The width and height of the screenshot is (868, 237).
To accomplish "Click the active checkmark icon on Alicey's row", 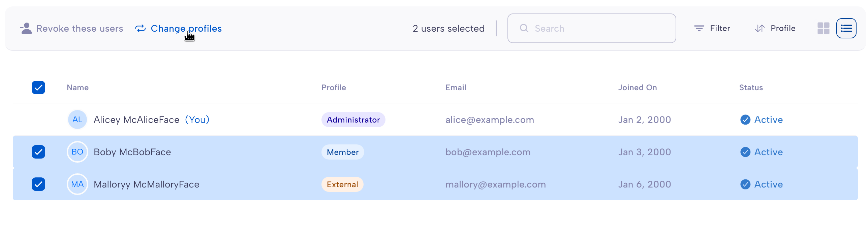I will pos(745,120).
